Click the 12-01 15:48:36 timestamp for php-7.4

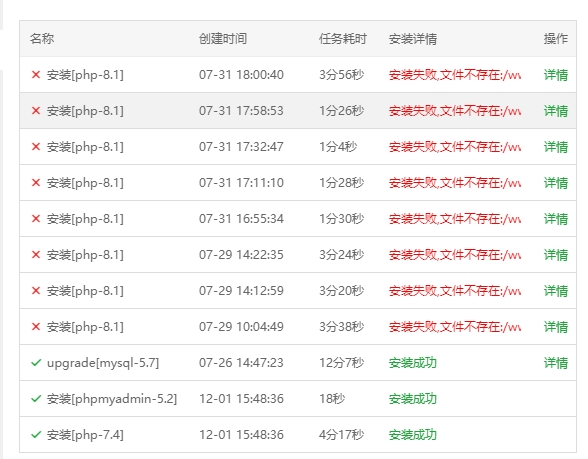(x=241, y=435)
